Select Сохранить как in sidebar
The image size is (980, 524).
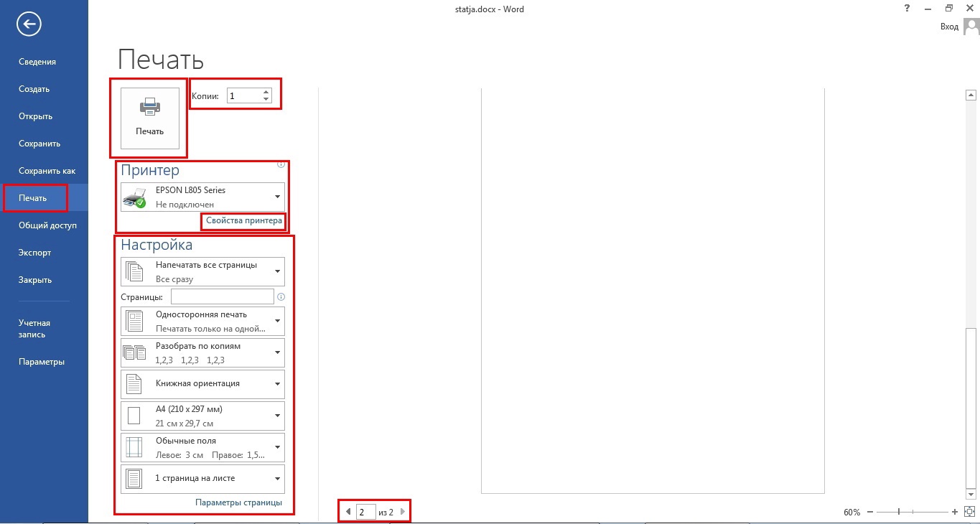47,171
